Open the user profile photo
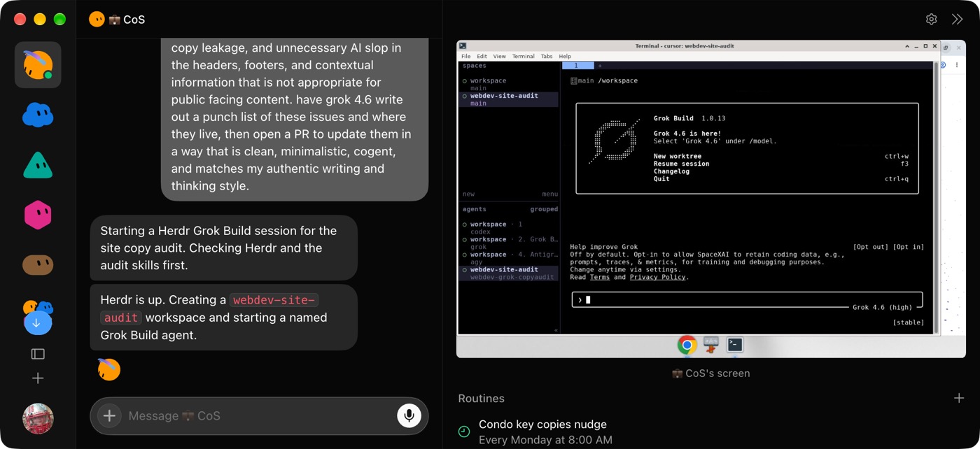Viewport: 980px width, 449px height. click(x=38, y=419)
